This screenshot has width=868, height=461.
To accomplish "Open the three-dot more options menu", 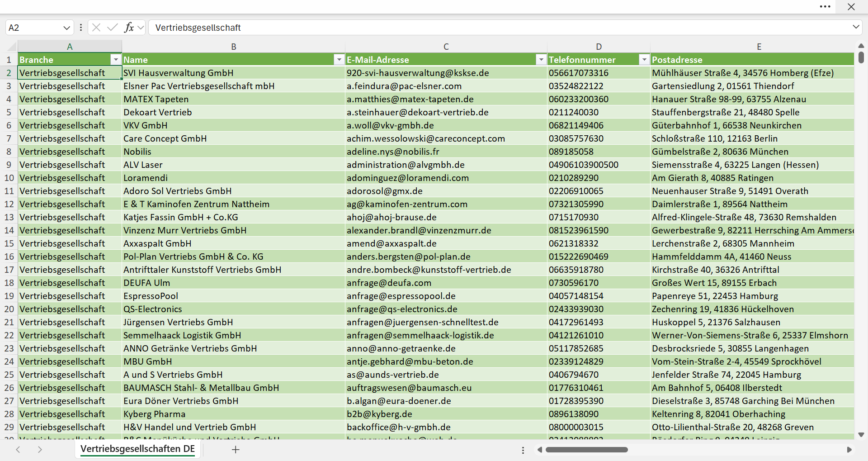I will [825, 7].
